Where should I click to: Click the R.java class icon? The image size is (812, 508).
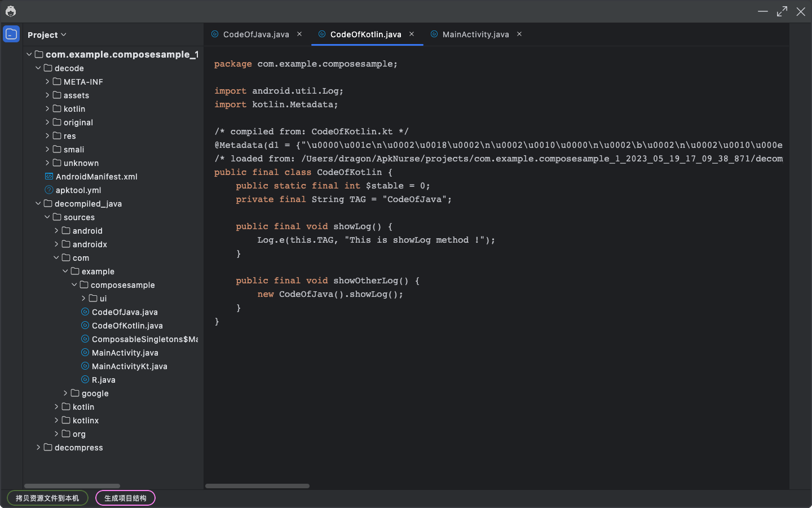pos(85,379)
